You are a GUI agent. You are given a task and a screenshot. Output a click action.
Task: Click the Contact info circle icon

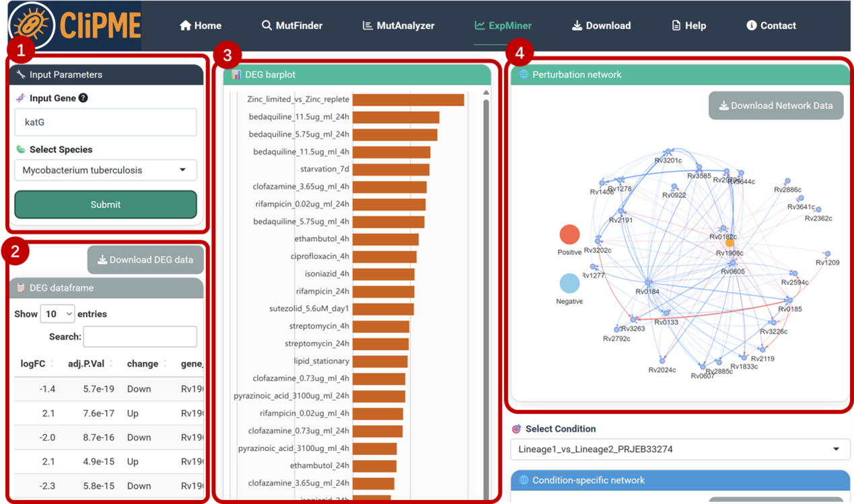click(752, 26)
